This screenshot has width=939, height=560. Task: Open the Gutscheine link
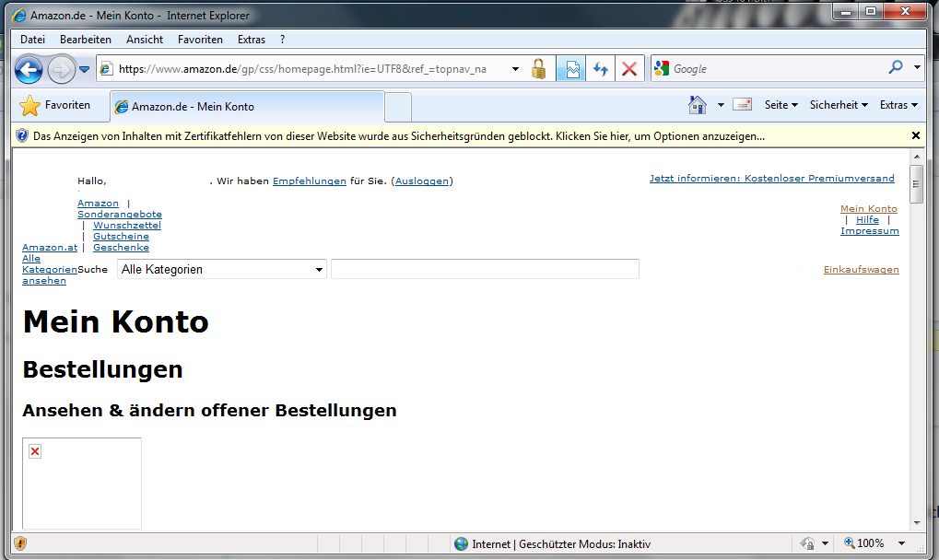click(x=121, y=237)
